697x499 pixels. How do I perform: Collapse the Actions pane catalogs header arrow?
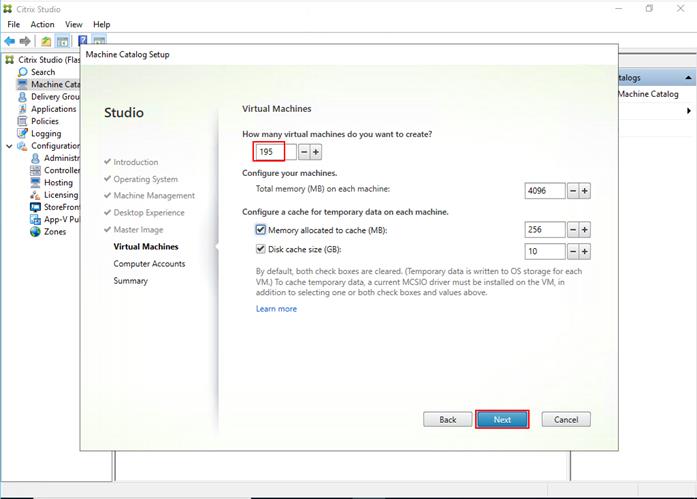688,78
